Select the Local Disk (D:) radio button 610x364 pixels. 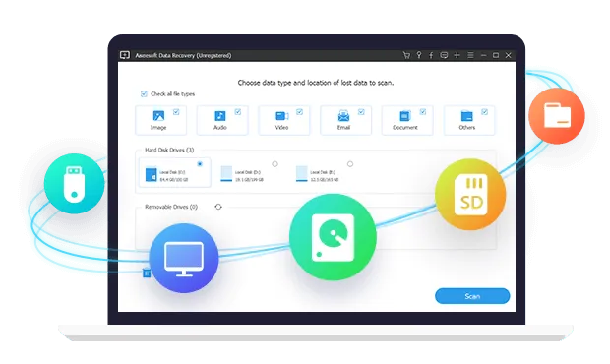click(275, 164)
